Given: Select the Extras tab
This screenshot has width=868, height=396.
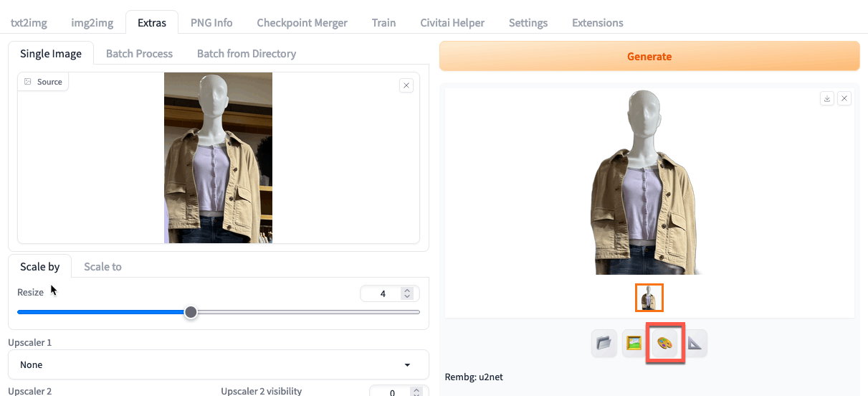Looking at the screenshot, I should 152,22.
